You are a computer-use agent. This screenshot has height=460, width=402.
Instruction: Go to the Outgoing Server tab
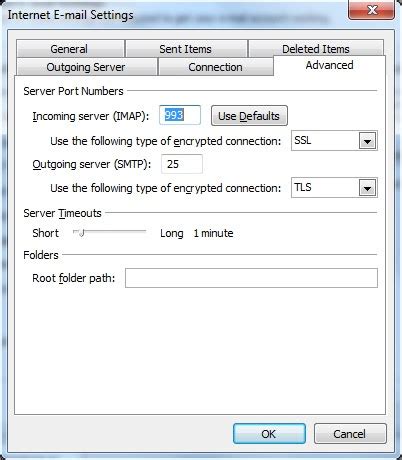(x=86, y=67)
